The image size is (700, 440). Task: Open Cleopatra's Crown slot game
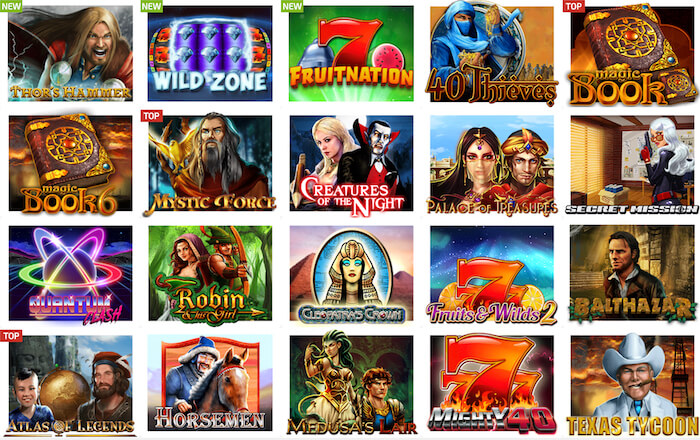[x=351, y=273]
